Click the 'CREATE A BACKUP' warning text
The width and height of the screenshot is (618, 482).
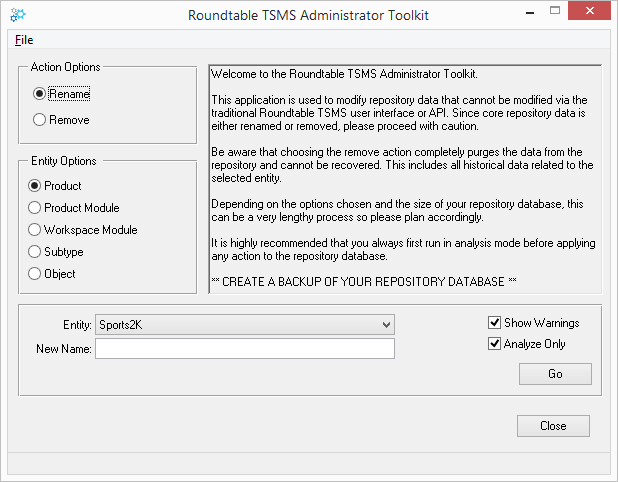click(363, 281)
